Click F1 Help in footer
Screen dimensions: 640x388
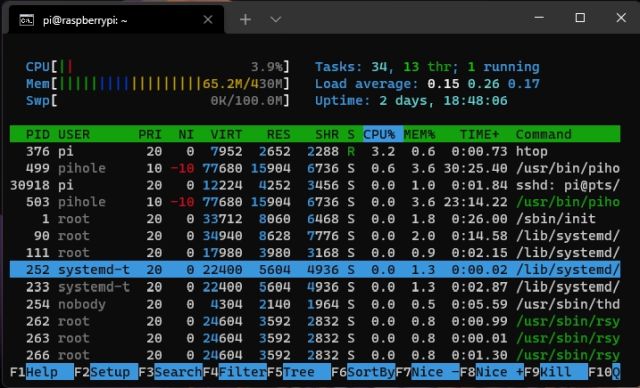pos(42,372)
